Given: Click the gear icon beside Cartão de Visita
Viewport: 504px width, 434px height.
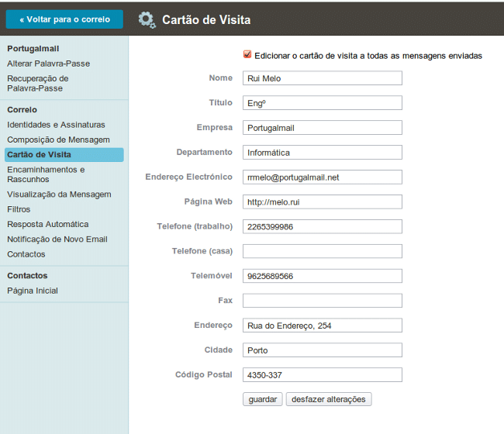Looking at the screenshot, I should 147,20.
